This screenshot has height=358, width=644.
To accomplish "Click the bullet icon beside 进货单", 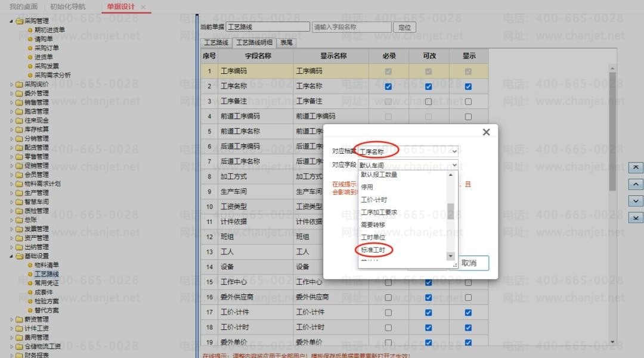I will pyautogui.click(x=30, y=57).
